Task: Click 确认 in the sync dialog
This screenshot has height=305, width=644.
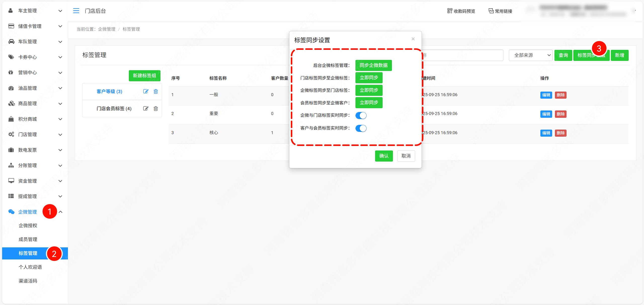Action: pyautogui.click(x=384, y=156)
